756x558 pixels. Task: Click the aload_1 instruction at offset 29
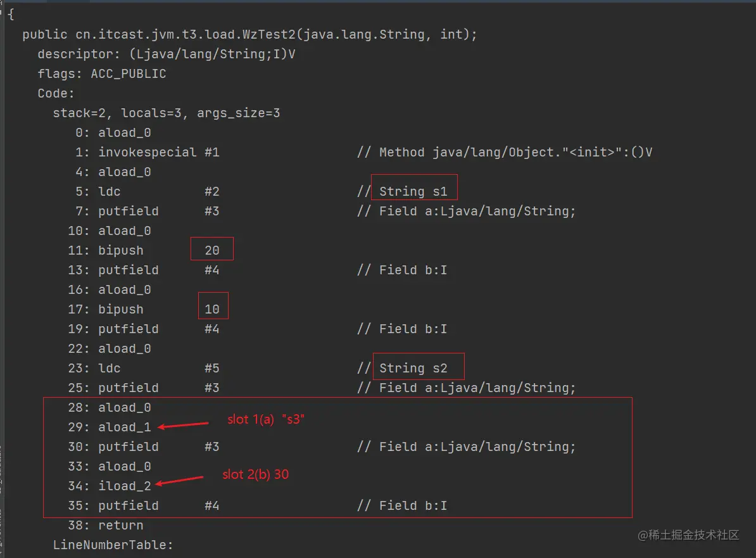tap(124, 427)
